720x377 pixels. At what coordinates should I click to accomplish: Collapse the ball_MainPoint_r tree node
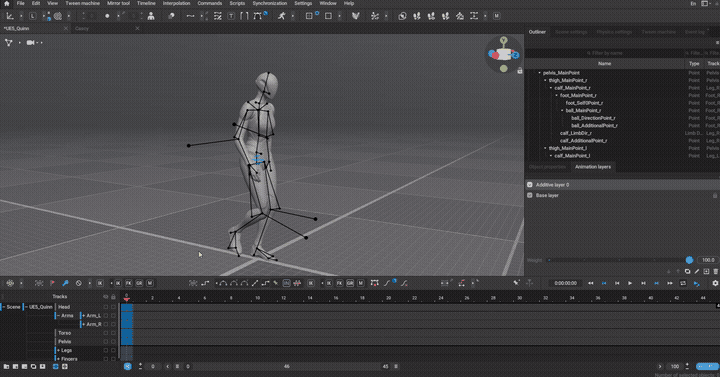(562, 111)
